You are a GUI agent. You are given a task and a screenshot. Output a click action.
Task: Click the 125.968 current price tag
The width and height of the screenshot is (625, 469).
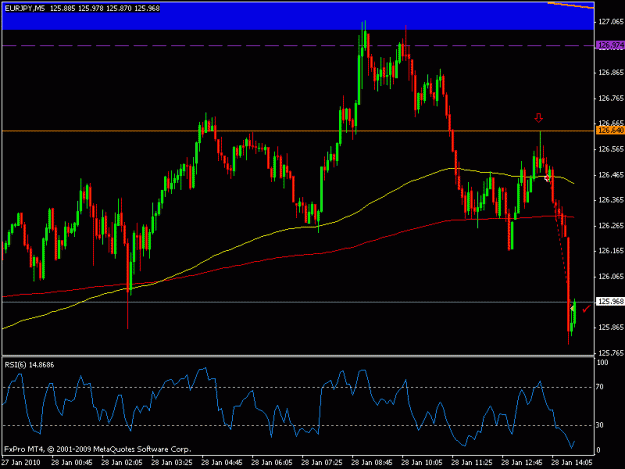coord(610,301)
